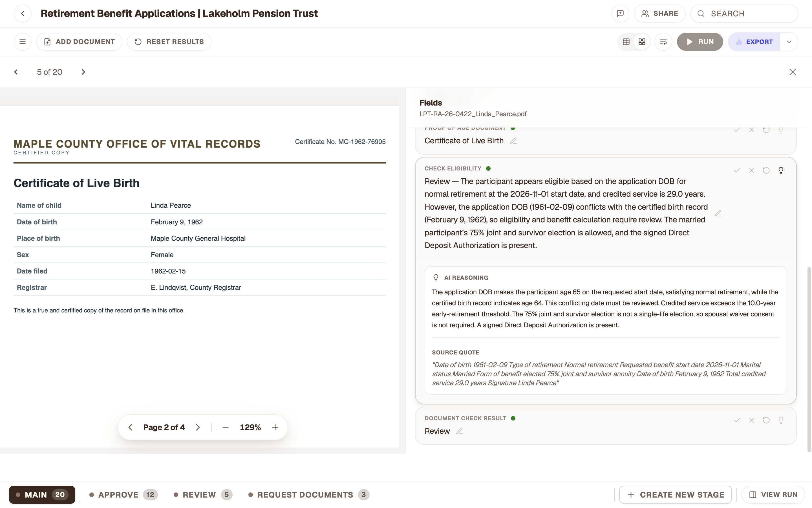Image resolution: width=812 pixels, height=508 pixels.
Task: Switch to table view icon
Action: coord(626,42)
